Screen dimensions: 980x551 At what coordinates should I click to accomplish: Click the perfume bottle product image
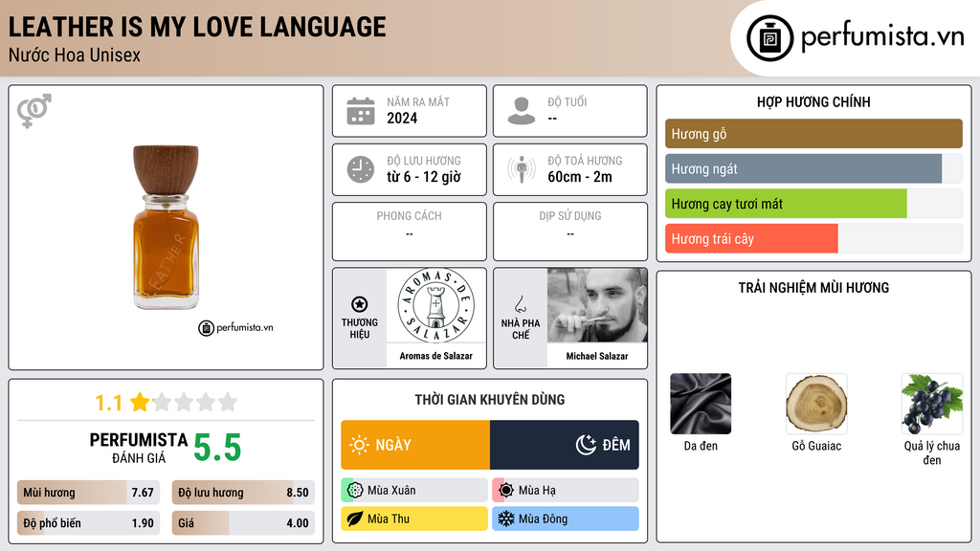[x=166, y=228]
